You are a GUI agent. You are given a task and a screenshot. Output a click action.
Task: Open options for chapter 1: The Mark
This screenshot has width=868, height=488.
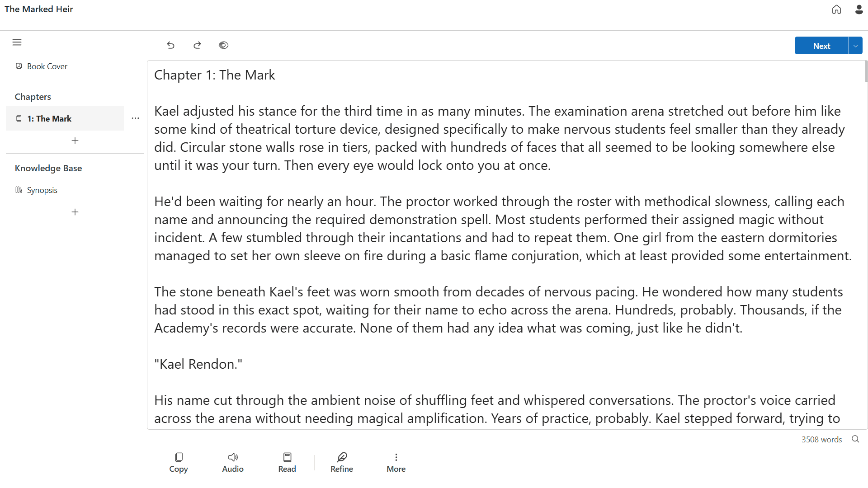(135, 118)
